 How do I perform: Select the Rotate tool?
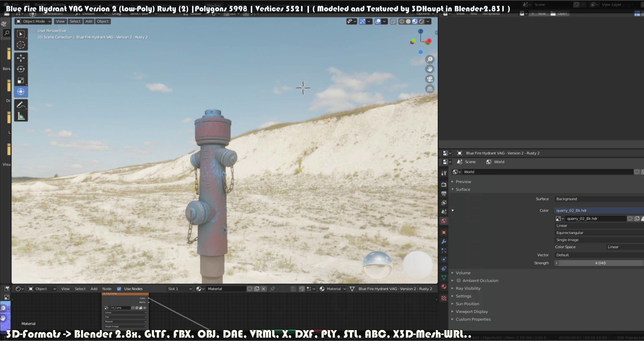point(21,69)
